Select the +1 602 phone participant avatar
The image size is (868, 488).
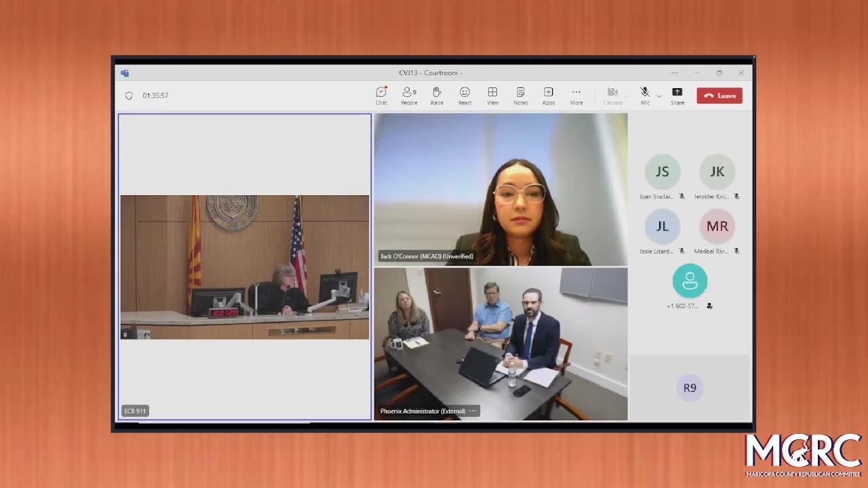point(690,281)
